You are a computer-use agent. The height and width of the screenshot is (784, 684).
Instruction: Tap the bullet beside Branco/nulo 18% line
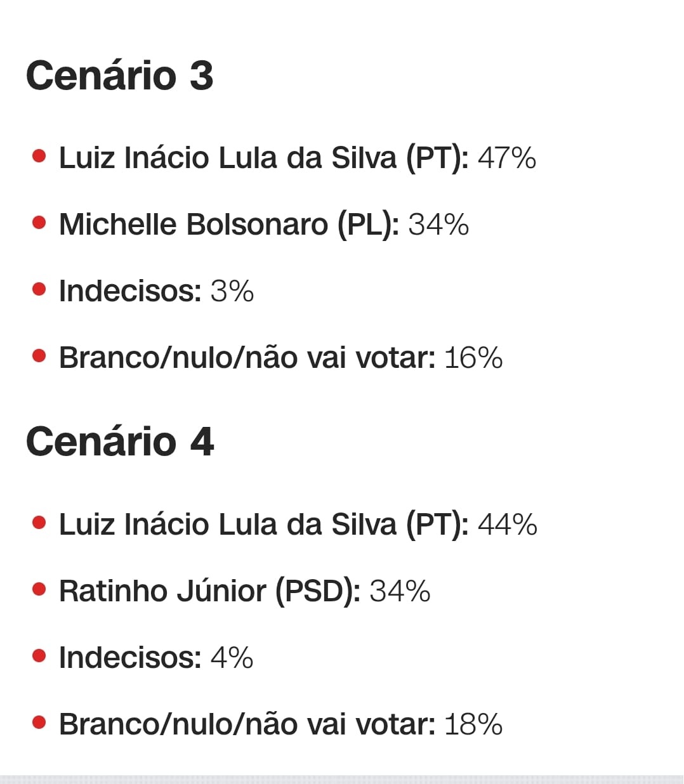(x=39, y=722)
